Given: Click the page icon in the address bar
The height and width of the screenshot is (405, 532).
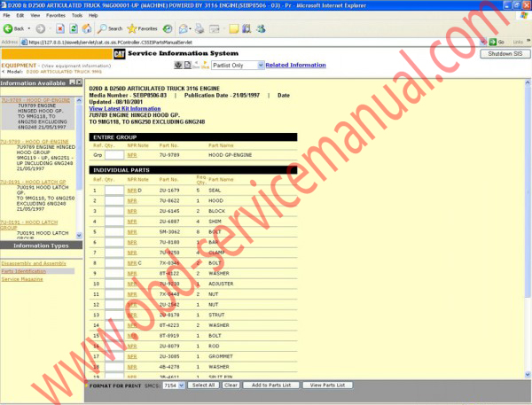Looking at the screenshot, I should (x=24, y=42).
